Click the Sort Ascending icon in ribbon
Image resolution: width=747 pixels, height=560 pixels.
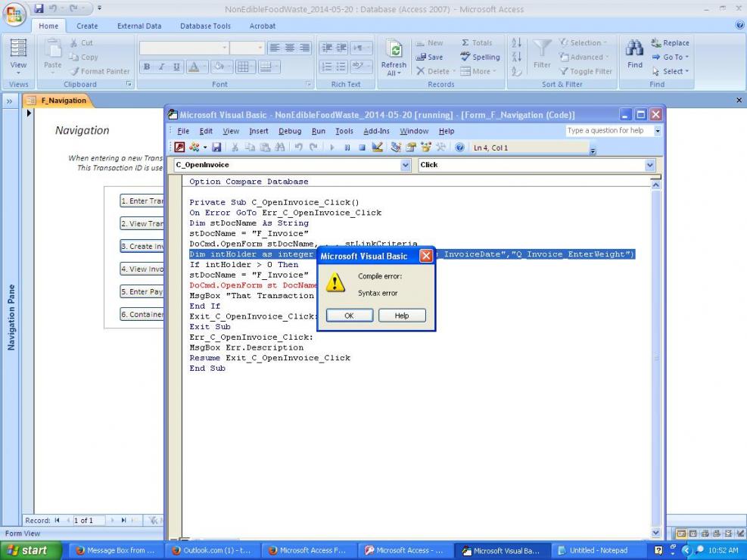[x=516, y=43]
